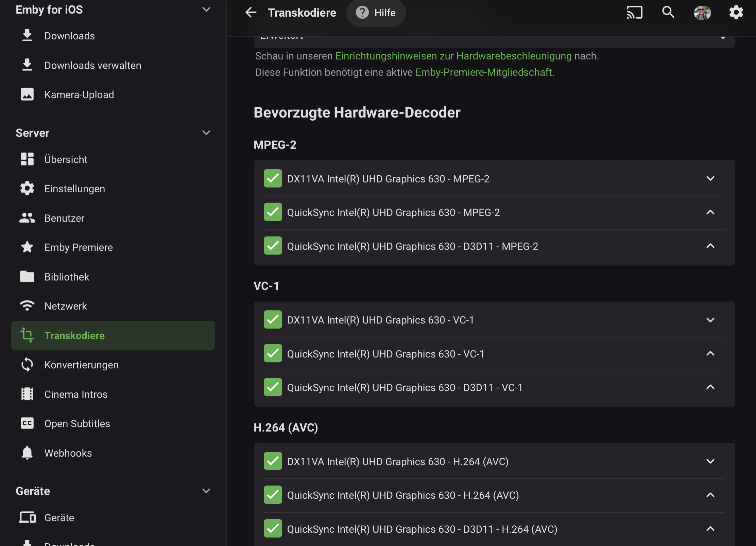Click the Hilfe question mark icon

click(x=362, y=13)
